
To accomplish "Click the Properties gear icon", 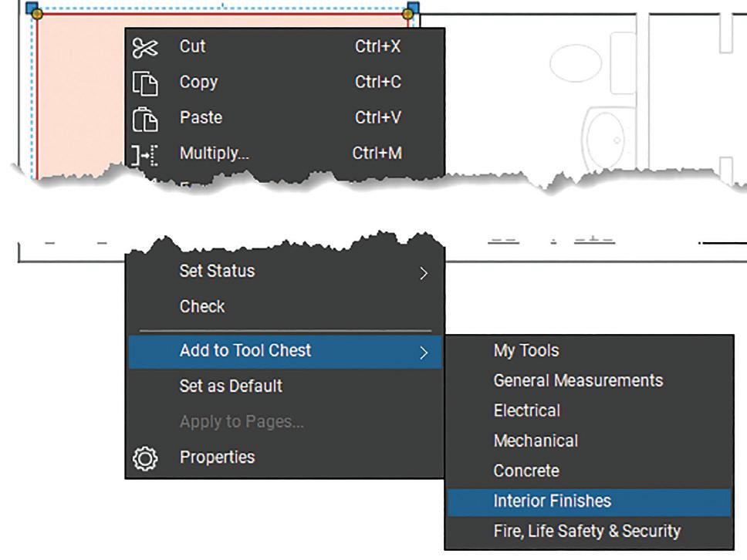I will [144, 457].
